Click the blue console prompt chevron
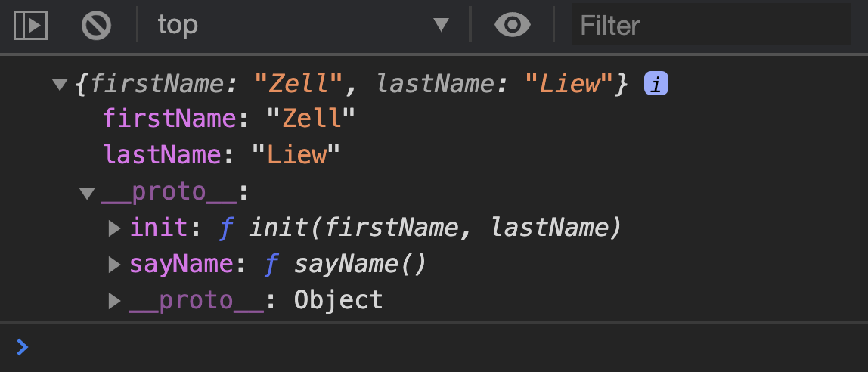 click(23, 347)
